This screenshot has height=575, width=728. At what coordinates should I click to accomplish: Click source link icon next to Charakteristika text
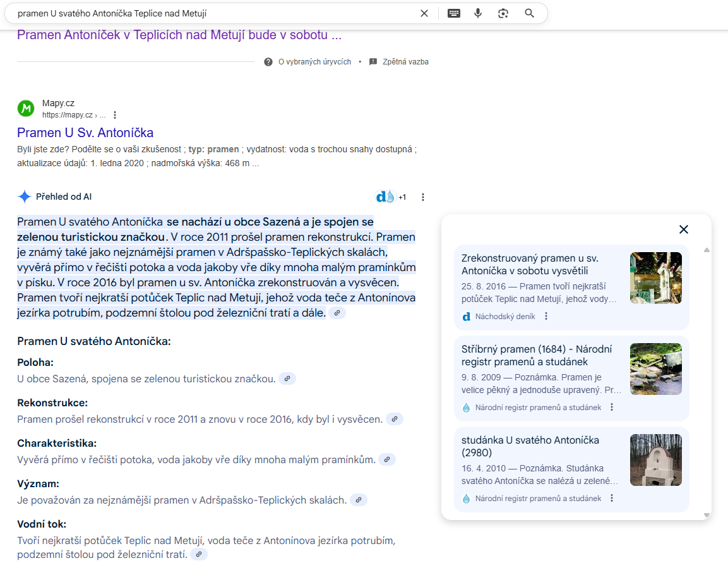(387, 459)
